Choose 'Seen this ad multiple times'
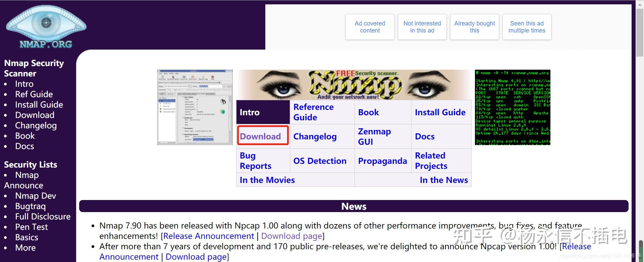The height and width of the screenshot is (262, 644). click(x=527, y=27)
